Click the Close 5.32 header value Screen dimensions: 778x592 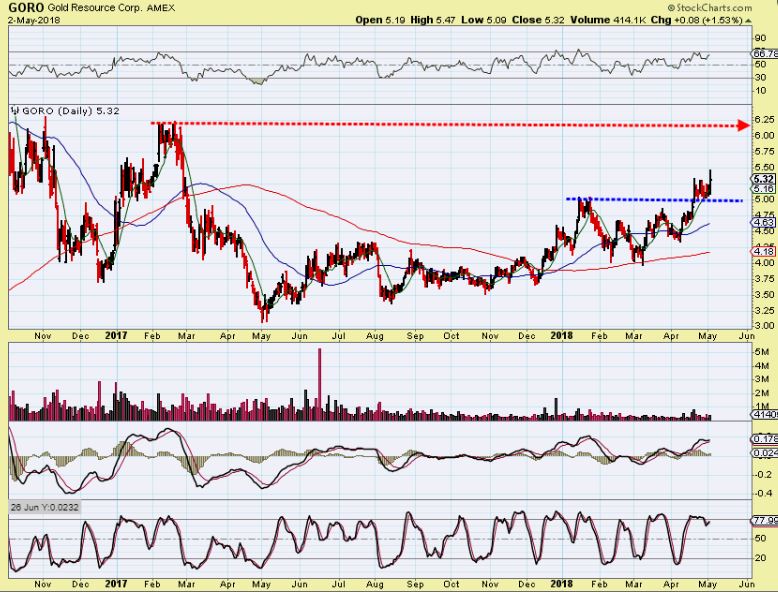coord(538,20)
